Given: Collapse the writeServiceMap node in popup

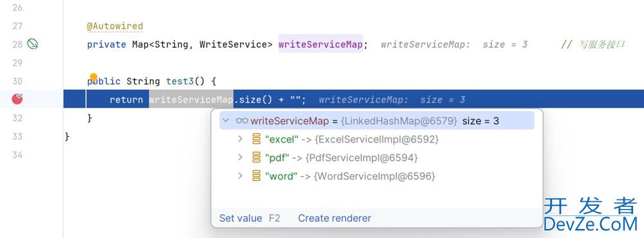Looking at the screenshot, I should [225, 121].
